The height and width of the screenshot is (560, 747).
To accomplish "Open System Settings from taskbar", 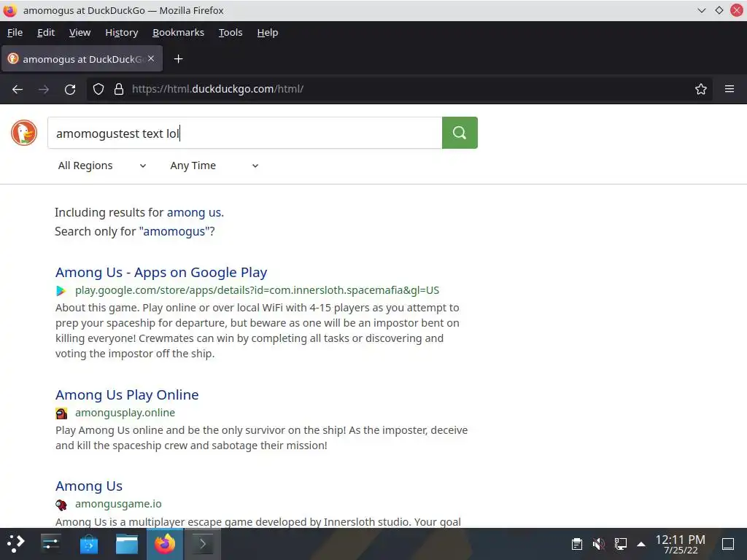I will (x=50, y=543).
